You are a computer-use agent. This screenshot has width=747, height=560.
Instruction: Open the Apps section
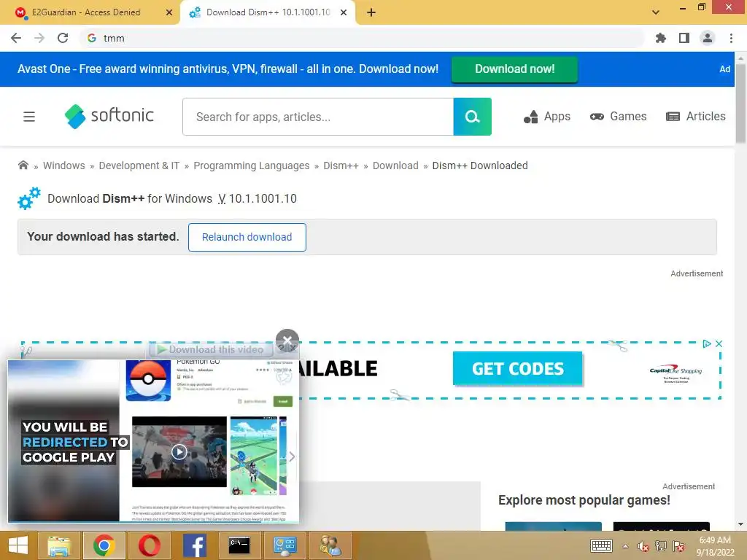547,116
